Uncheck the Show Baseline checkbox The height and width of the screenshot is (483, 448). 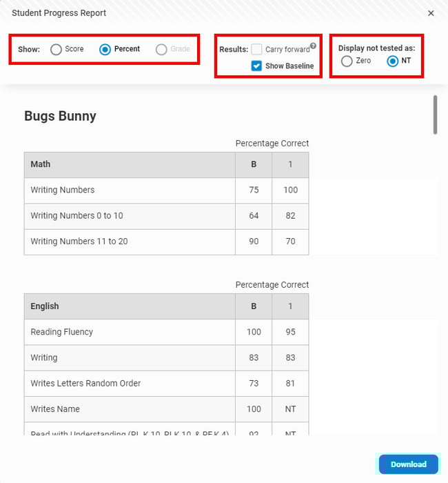[256, 66]
